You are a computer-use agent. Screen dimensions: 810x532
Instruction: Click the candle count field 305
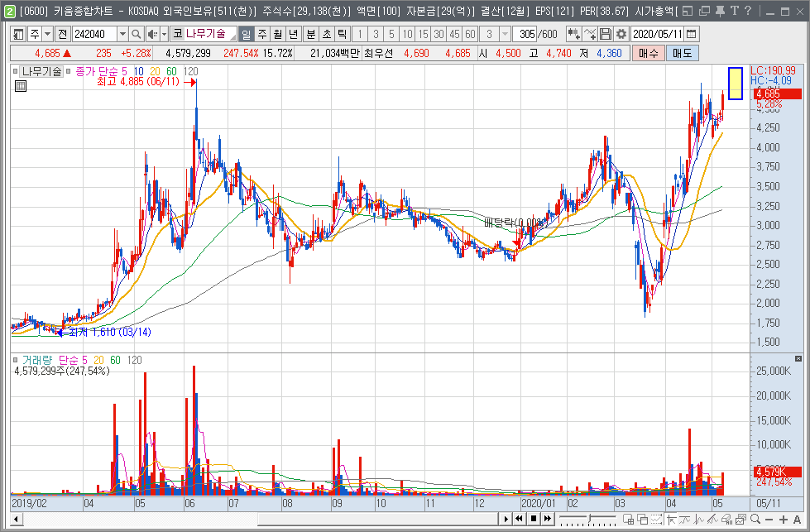pyautogui.click(x=525, y=34)
